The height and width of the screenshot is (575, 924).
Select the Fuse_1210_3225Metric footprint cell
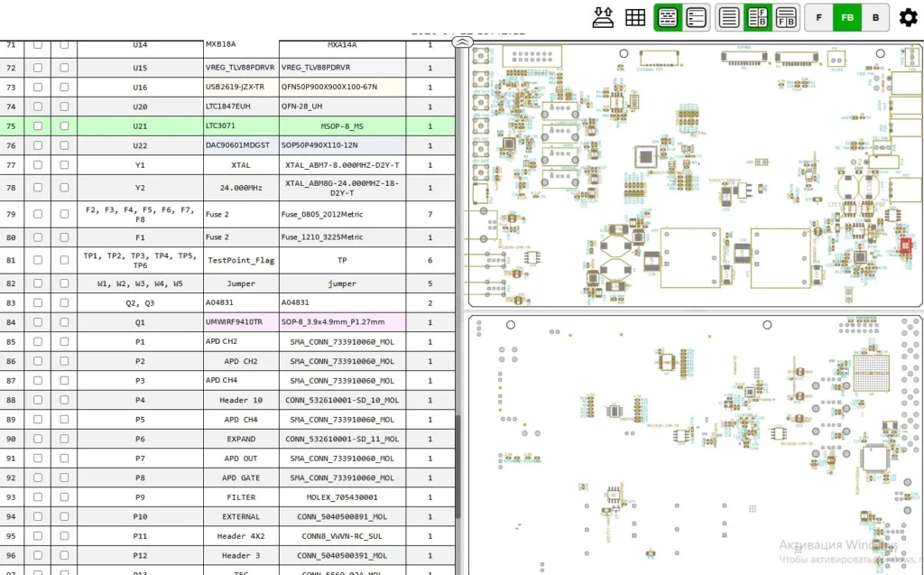click(x=342, y=237)
